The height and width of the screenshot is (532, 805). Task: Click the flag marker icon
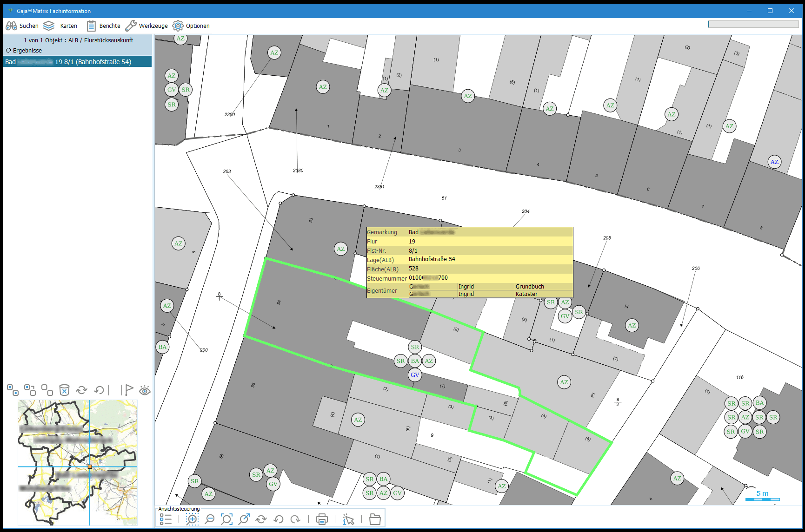pos(129,390)
